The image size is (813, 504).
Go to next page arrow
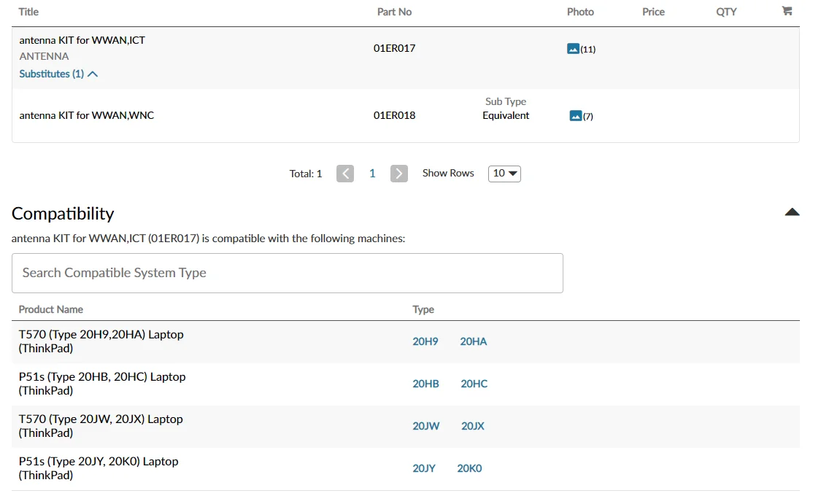[x=398, y=174]
